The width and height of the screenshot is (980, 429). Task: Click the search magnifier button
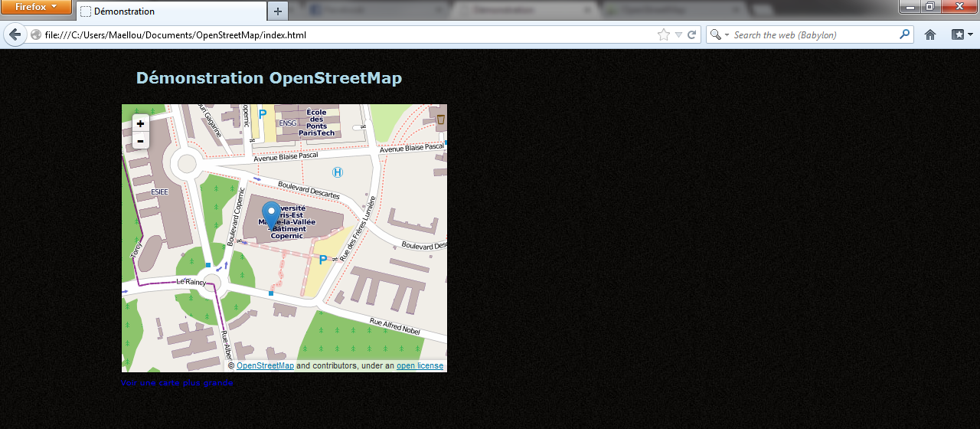(904, 34)
